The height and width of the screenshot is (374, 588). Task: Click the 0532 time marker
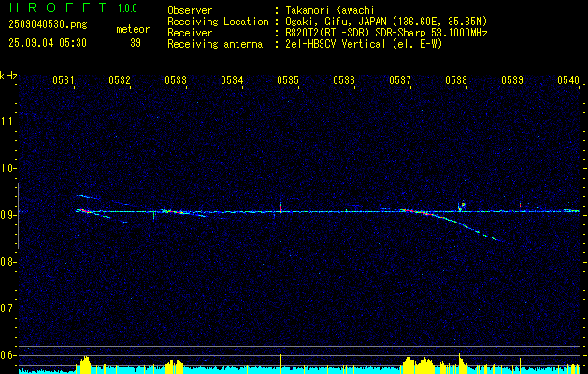[120, 79]
